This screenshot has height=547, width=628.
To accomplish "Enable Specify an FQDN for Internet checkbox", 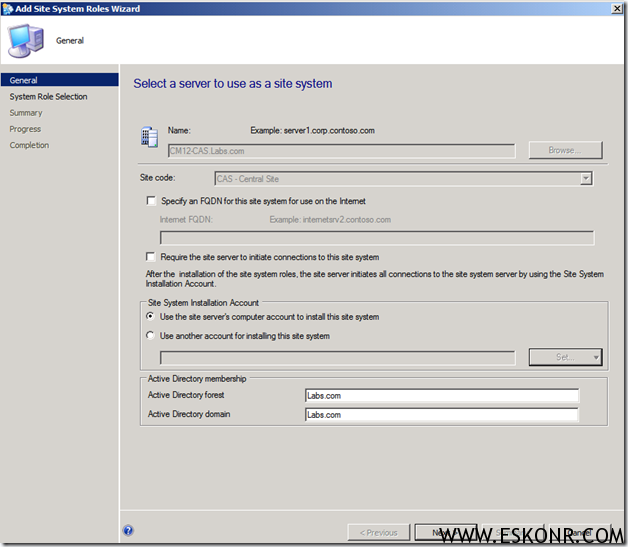I will 151,201.
